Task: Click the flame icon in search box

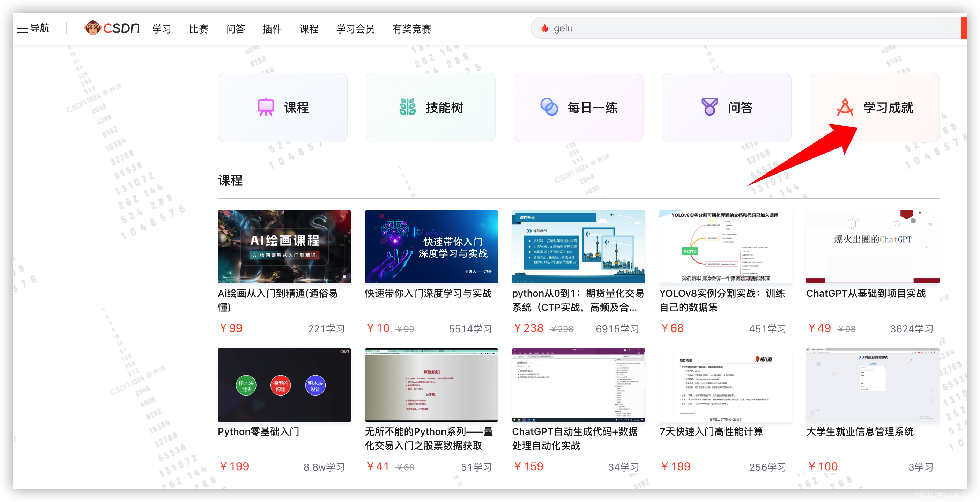Action: point(545,28)
